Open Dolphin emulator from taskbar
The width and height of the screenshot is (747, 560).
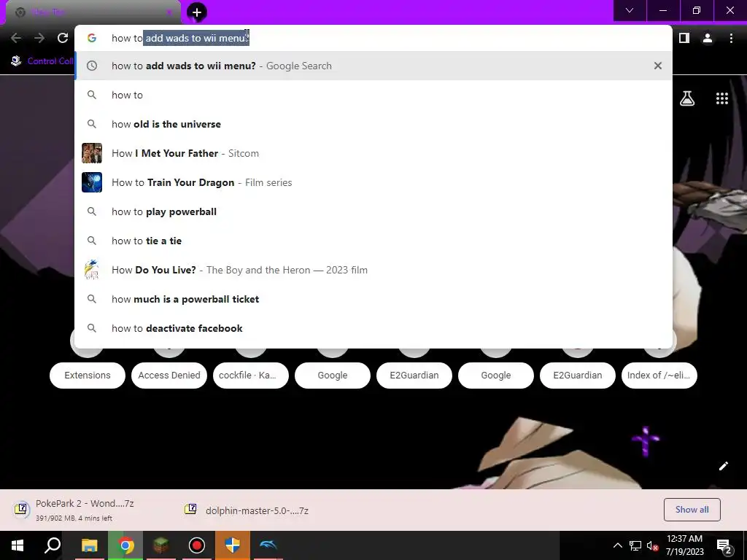click(x=268, y=545)
